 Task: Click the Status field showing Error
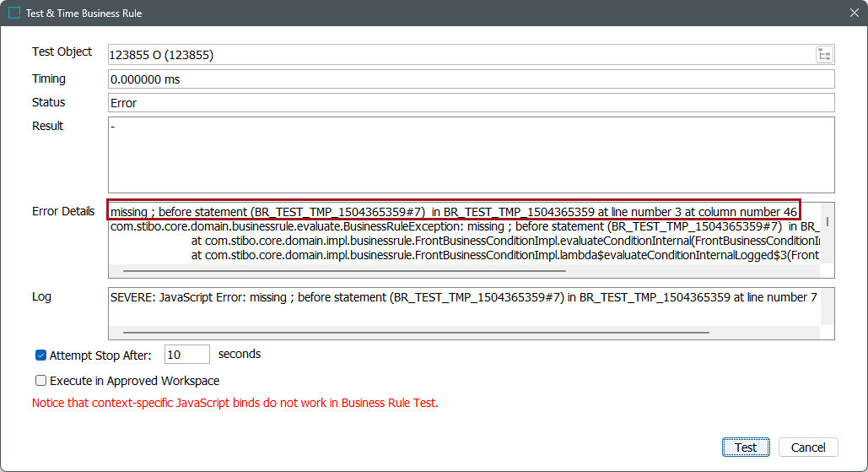click(x=471, y=102)
